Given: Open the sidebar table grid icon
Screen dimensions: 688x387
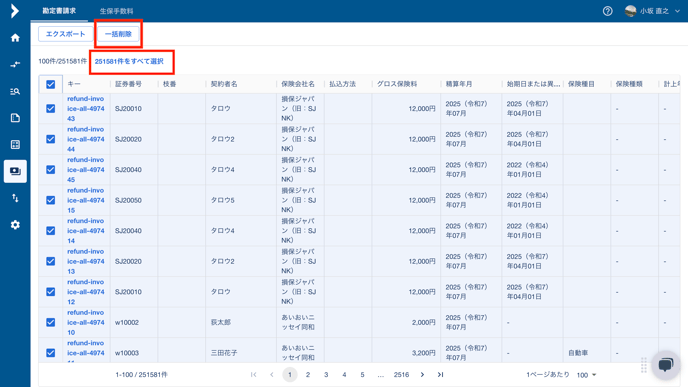Looking at the screenshot, I should (x=15, y=144).
